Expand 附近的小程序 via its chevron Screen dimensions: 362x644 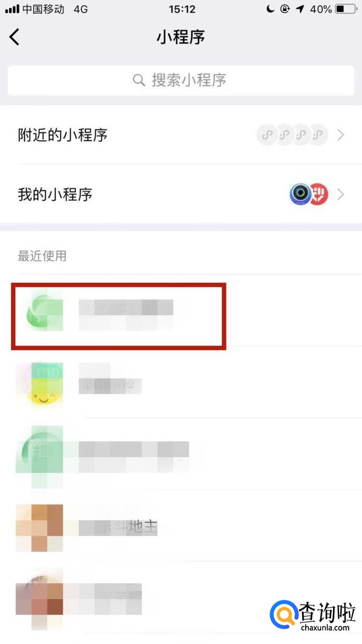(341, 135)
